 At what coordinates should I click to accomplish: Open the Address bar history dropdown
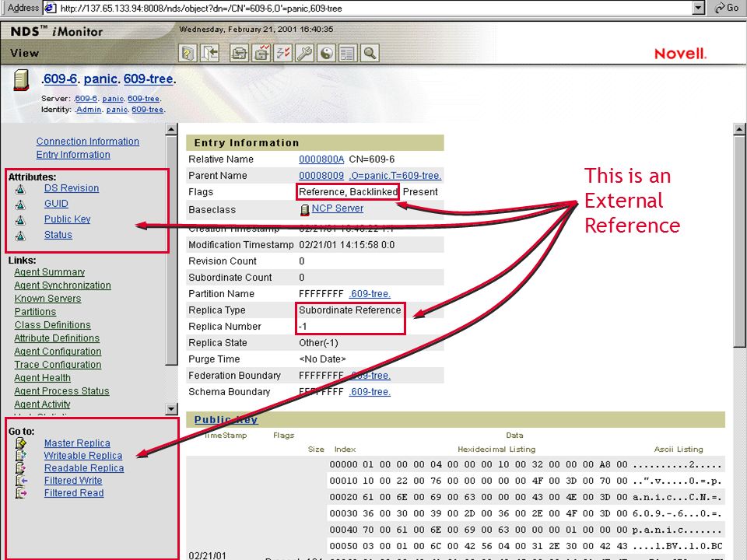pyautogui.click(x=699, y=8)
